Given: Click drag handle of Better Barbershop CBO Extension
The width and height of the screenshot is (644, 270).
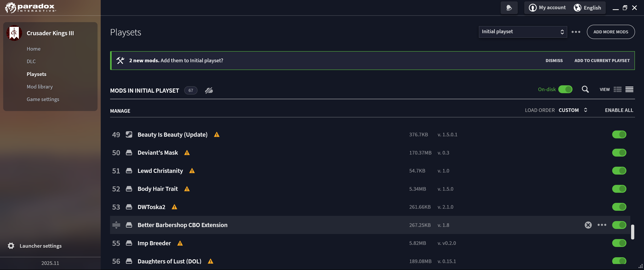Looking at the screenshot, I should point(116,225).
